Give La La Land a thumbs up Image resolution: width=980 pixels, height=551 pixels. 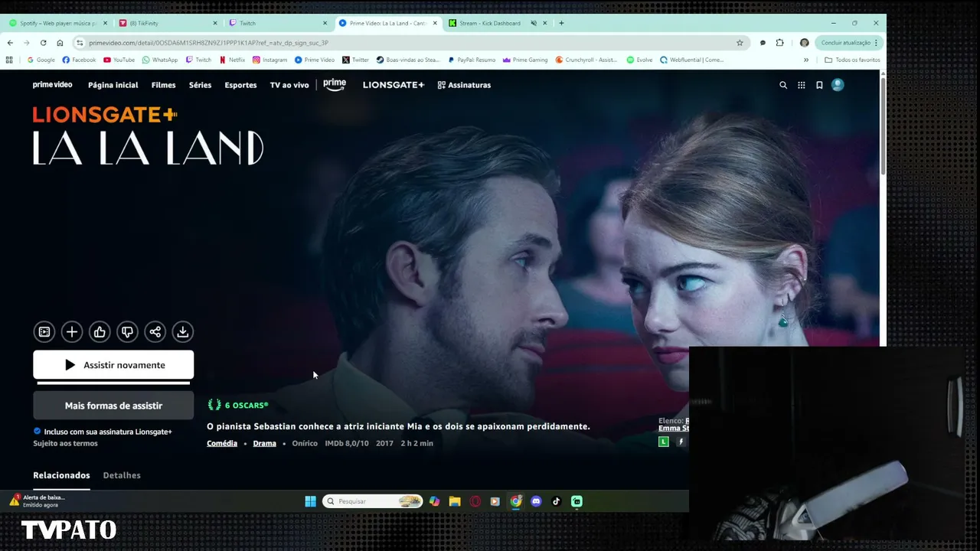click(100, 331)
